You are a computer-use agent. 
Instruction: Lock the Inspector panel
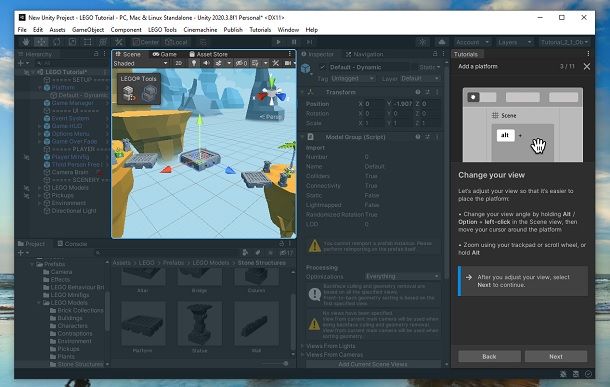tap(435, 54)
